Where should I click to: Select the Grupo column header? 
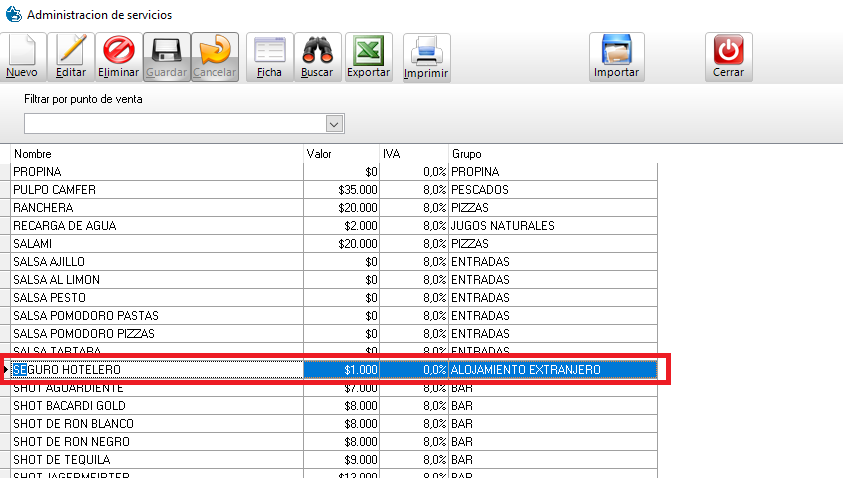[552, 154]
